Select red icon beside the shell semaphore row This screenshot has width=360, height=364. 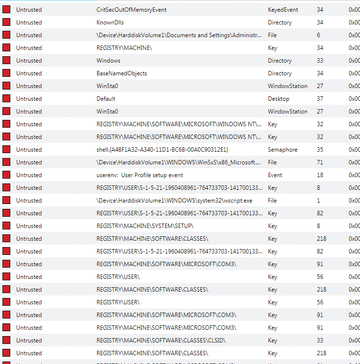click(6, 150)
